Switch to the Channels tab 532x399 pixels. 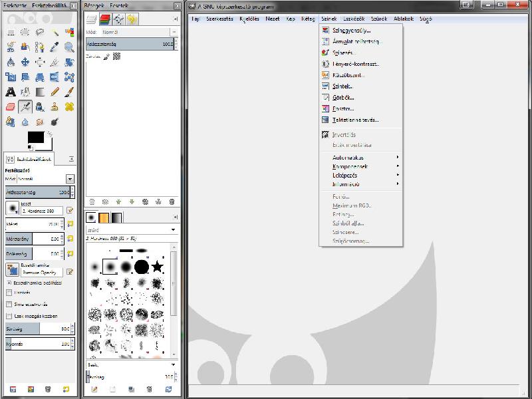coord(106,19)
